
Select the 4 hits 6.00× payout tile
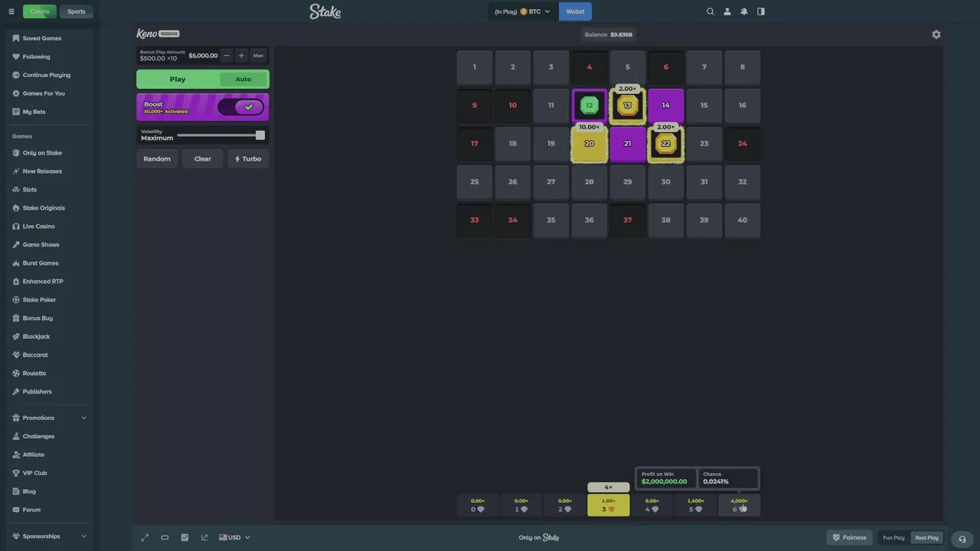pos(652,505)
